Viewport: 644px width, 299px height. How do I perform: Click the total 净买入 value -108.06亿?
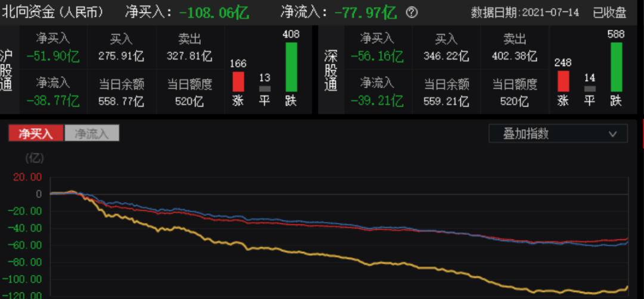[x=213, y=12]
